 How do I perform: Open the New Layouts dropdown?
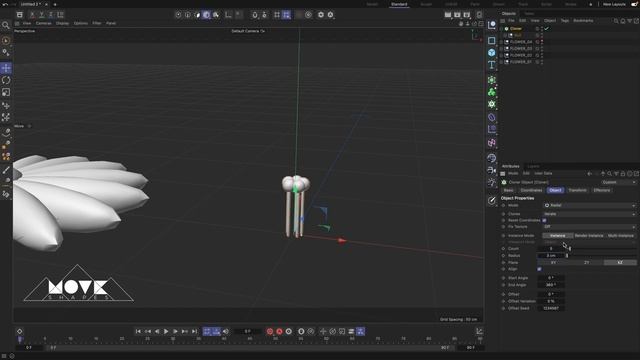click(x=614, y=4)
